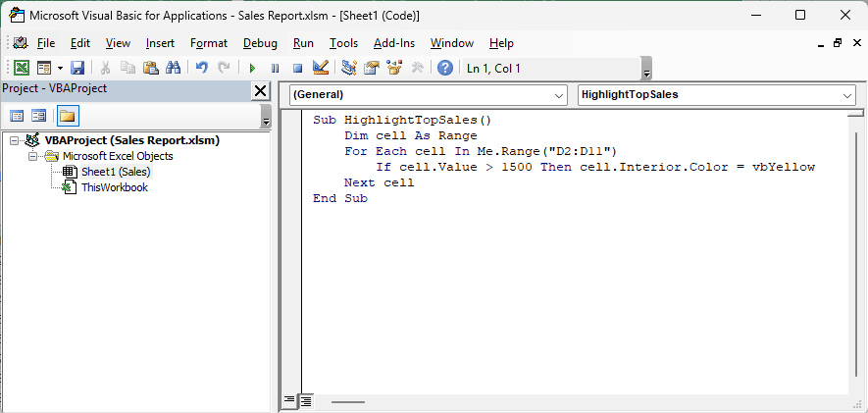Open the Tools menu
This screenshot has height=413, width=868.
[344, 43]
